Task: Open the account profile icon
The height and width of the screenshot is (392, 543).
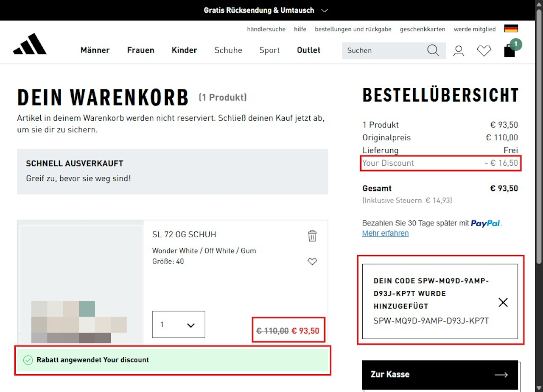Action: [x=459, y=51]
